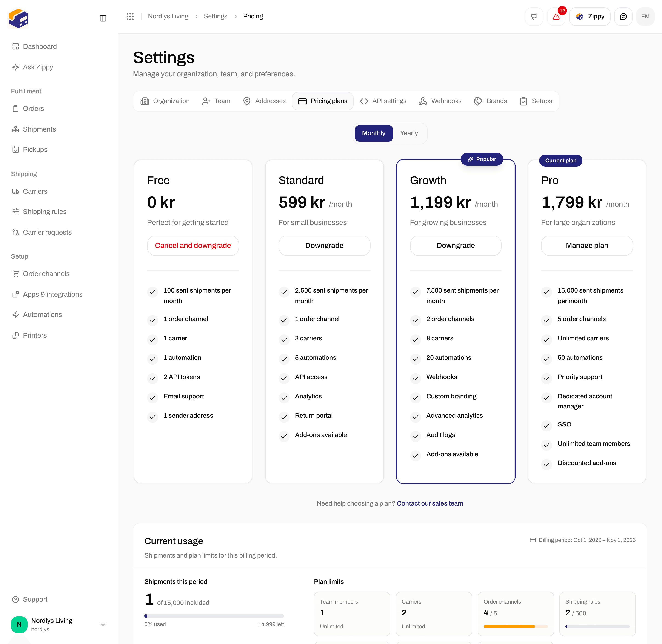Image resolution: width=662 pixels, height=644 pixels.
Task: Click the Order channels limit bar
Action: [515, 627]
